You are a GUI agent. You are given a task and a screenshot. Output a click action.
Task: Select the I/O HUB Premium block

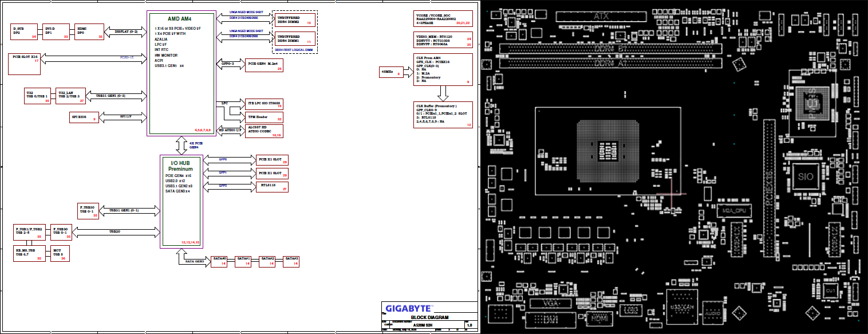tap(181, 201)
